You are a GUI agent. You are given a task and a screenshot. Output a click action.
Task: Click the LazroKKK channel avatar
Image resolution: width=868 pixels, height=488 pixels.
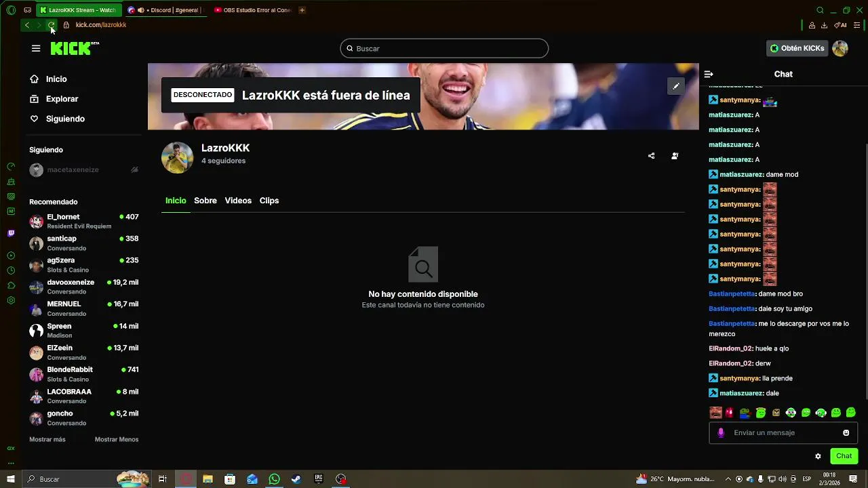178,158
